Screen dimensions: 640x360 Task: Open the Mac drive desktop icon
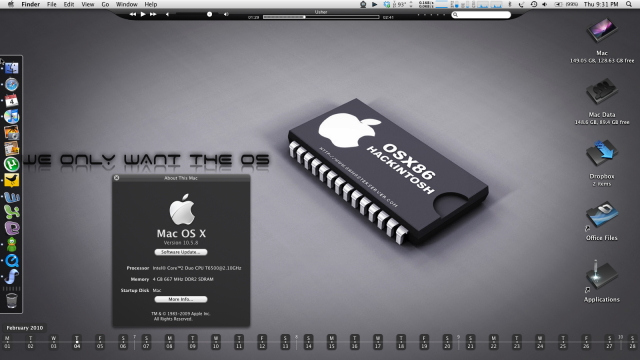(602, 31)
